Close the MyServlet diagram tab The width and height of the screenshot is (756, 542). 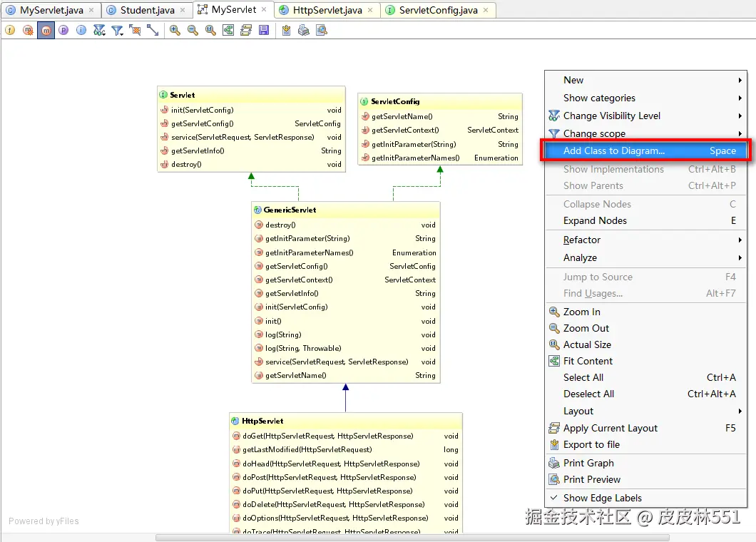click(264, 9)
